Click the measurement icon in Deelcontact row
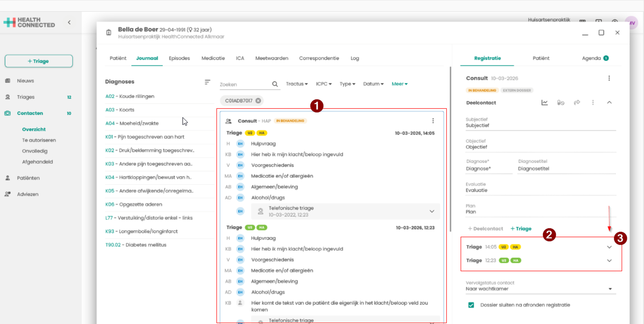This screenshot has height=324, width=644. [x=560, y=103]
